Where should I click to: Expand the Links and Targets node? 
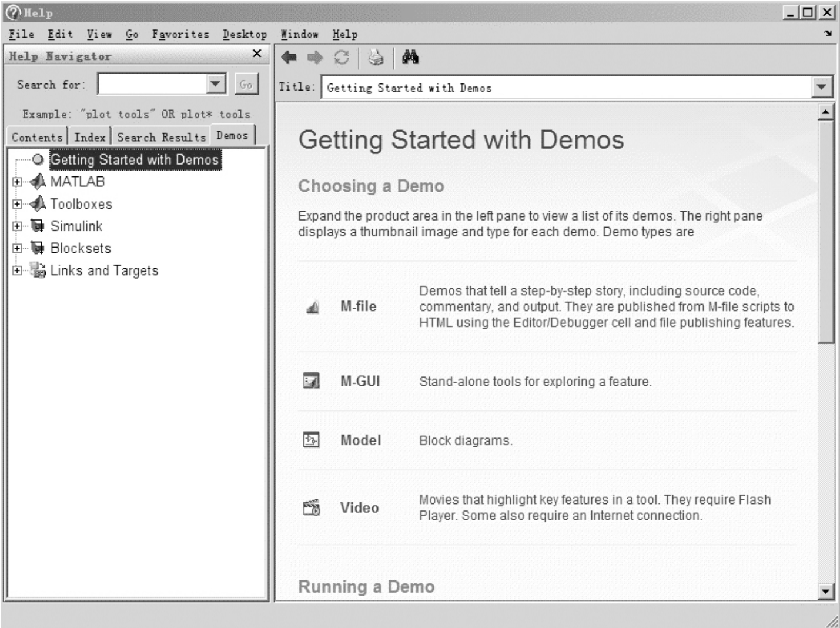click(17, 270)
